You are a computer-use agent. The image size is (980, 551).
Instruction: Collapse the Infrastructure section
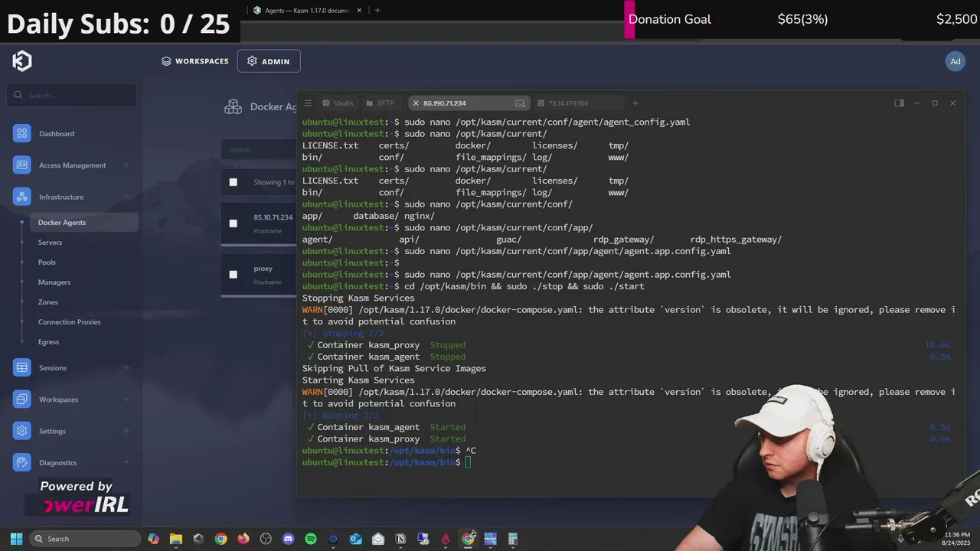click(126, 197)
